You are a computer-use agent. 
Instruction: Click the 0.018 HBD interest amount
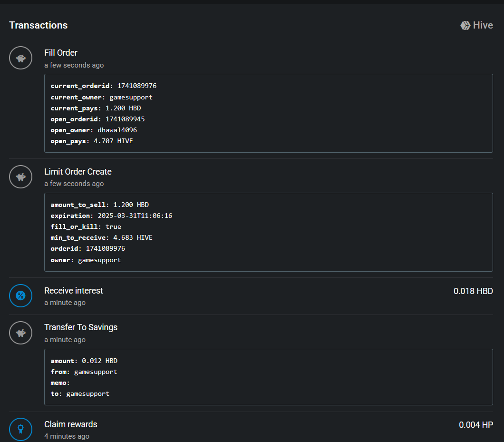(x=473, y=291)
